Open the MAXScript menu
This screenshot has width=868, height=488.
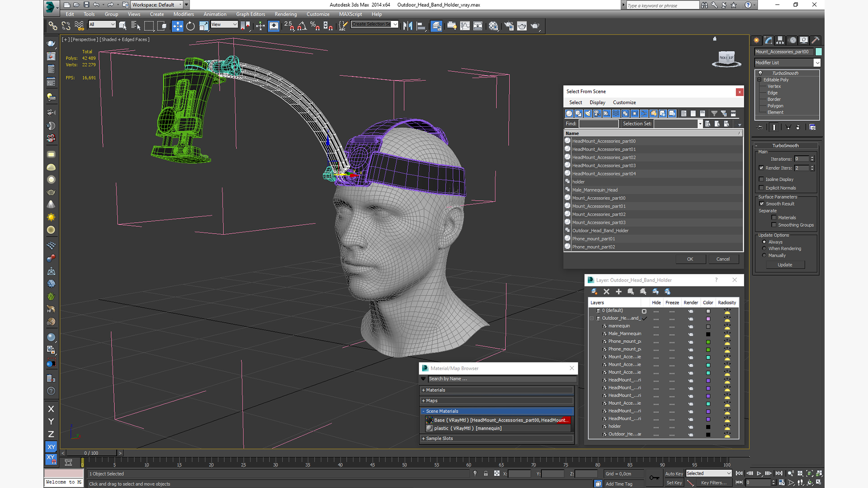pyautogui.click(x=350, y=14)
